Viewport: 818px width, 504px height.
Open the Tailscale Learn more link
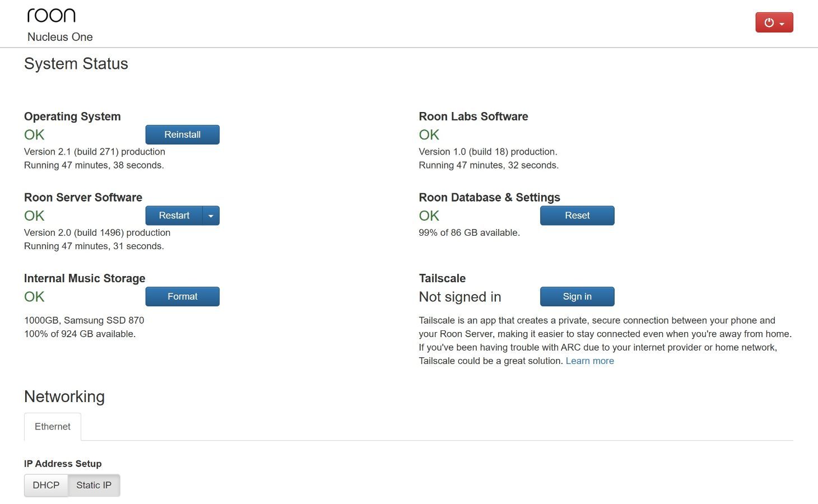[589, 361]
